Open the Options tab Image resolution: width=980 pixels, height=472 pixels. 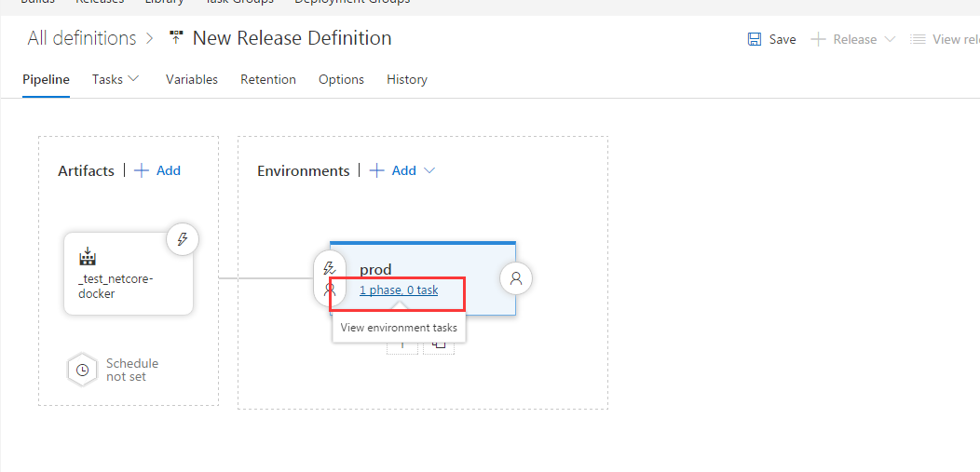coord(341,79)
